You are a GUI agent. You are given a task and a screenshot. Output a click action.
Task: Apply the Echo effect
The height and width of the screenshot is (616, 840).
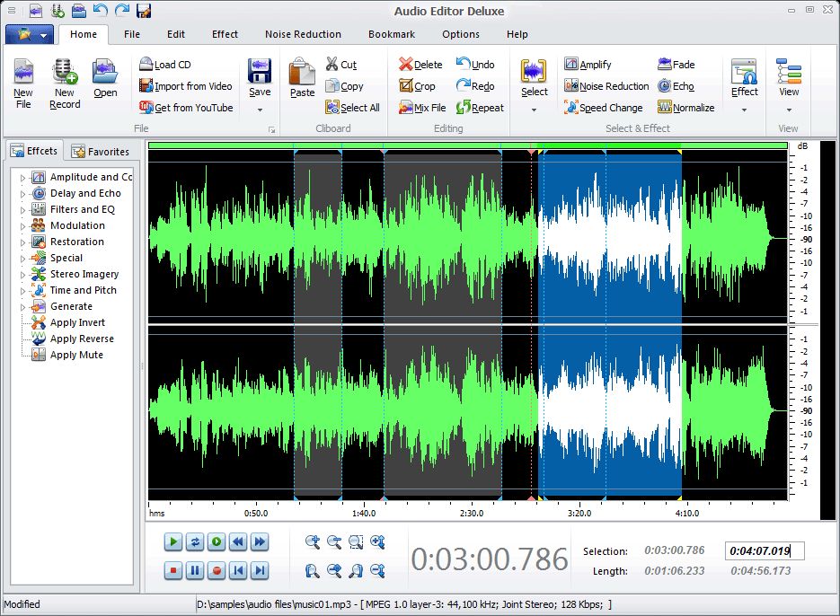[676, 86]
